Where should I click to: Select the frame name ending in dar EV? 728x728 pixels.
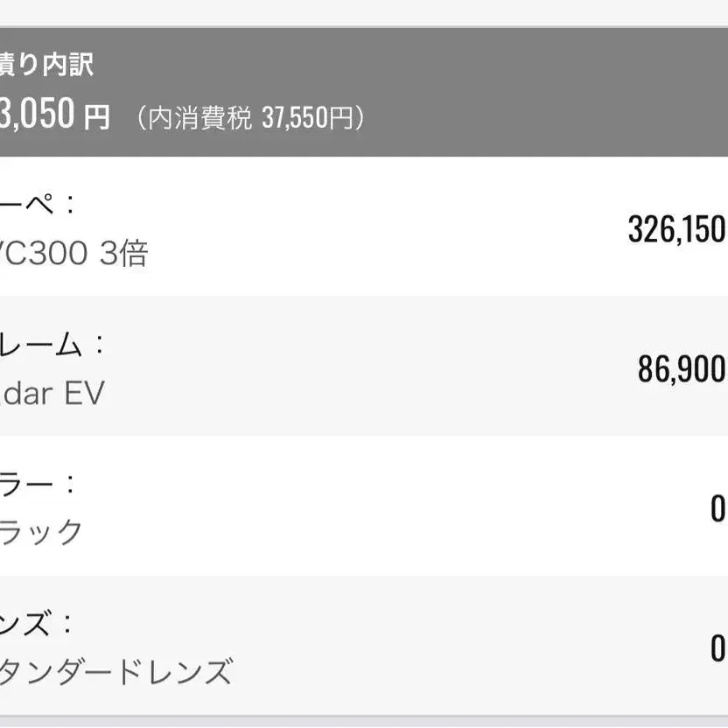pos(52,394)
